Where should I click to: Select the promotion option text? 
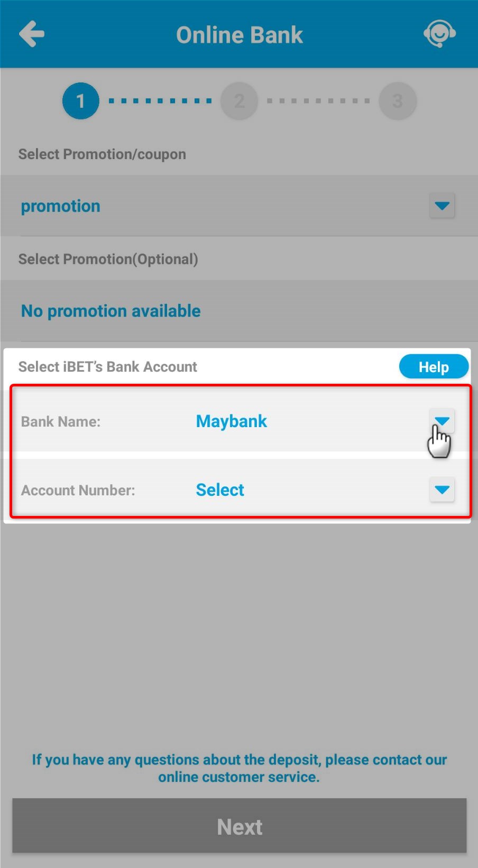tap(60, 206)
